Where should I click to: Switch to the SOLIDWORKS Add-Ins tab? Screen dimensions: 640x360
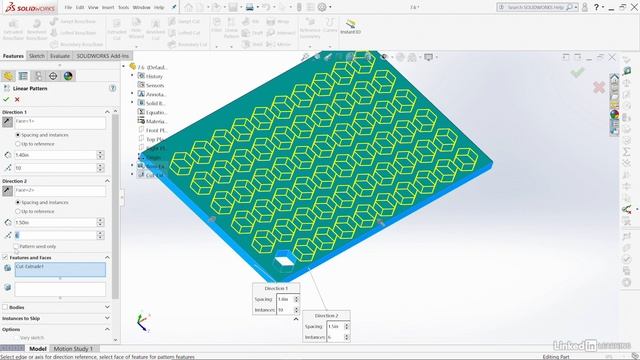(x=102, y=56)
